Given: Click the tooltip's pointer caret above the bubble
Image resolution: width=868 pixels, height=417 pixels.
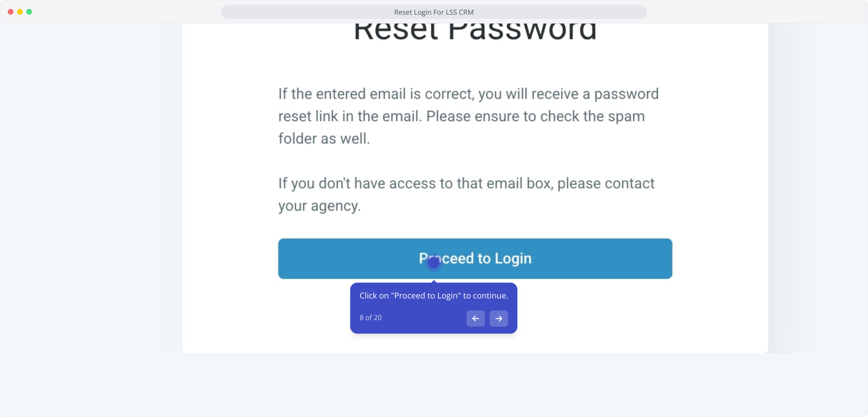Looking at the screenshot, I should pos(434,281).
